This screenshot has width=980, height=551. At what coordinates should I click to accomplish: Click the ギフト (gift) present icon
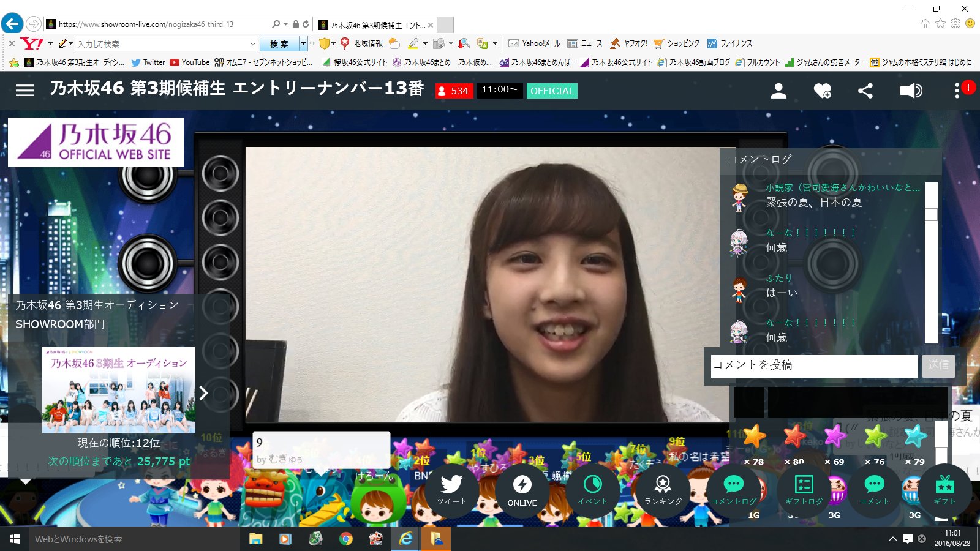[x=945, y=487]
